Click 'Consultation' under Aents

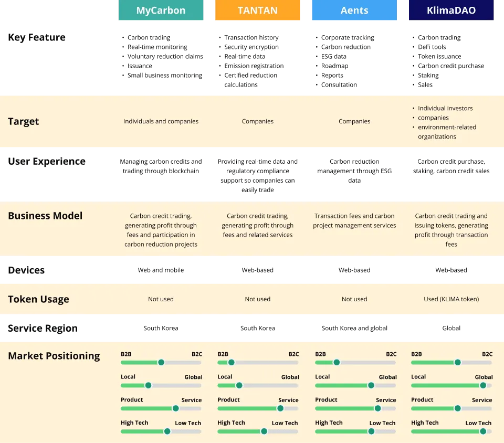(339, 85)
